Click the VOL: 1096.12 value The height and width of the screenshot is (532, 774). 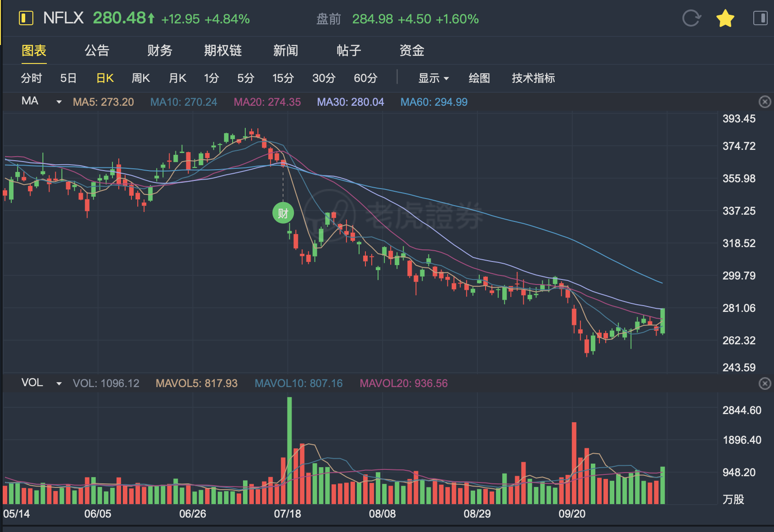(x=106, y=383)
